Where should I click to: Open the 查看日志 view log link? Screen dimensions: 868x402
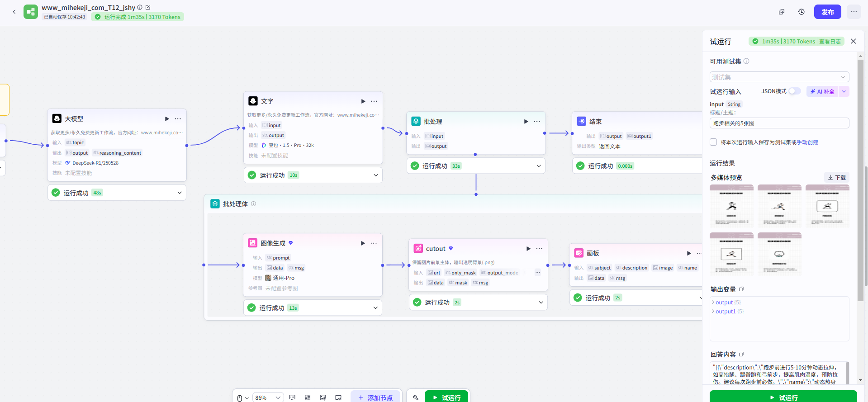coord(830,41)
